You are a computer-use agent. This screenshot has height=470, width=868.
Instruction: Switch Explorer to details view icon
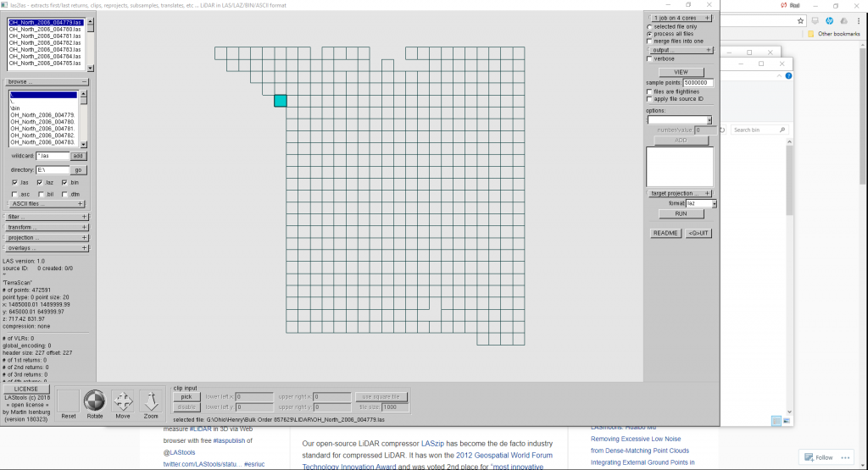pos(776,421)
